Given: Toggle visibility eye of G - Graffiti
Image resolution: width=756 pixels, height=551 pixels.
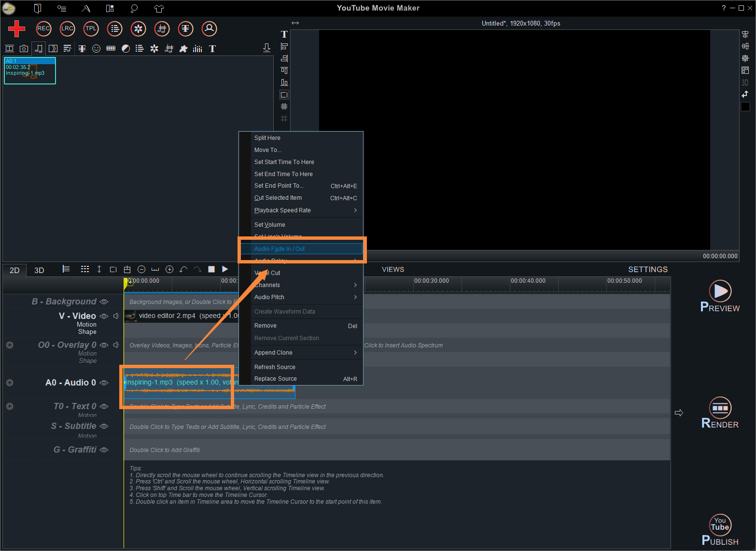Looking at the screenshot, I should pyautogui.click(x=104, y=450).
